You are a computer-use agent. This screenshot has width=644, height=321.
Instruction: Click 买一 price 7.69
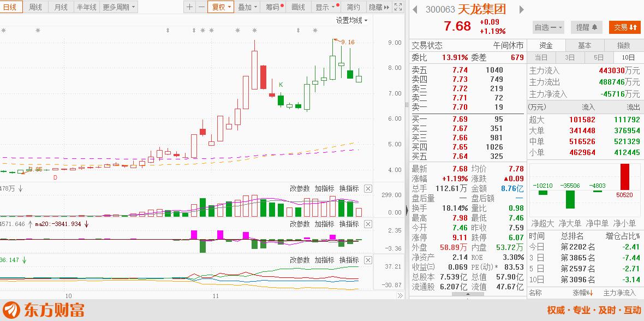(460, 119)
